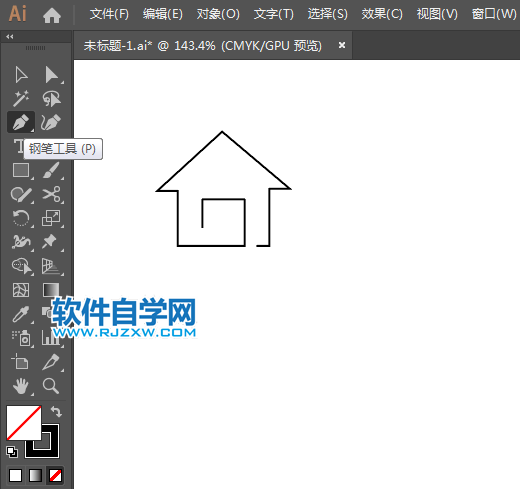Apply solid Color mode button
Viewport: 520px width, 489px height.
[x=15, y=475]
